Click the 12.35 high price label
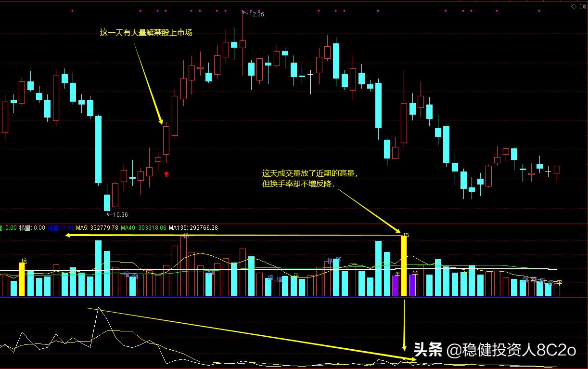Screen dimensions: 588x369 click(256, 14)
